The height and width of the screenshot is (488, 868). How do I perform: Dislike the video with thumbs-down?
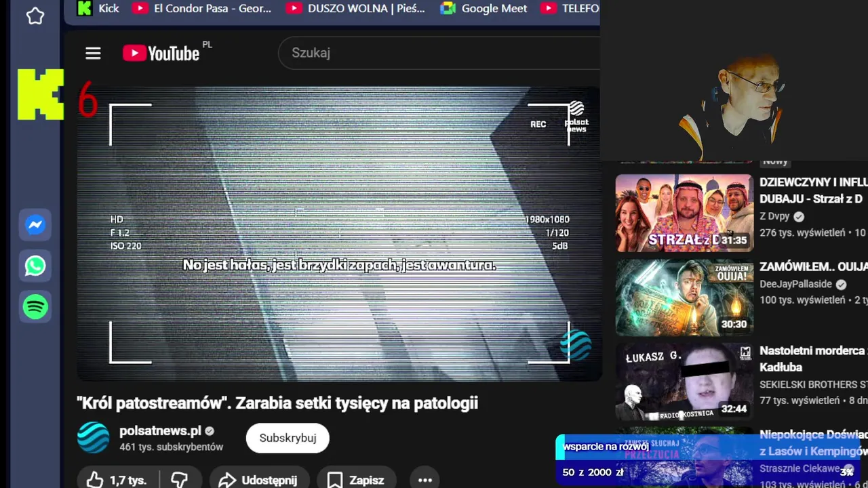coord(179,480)
